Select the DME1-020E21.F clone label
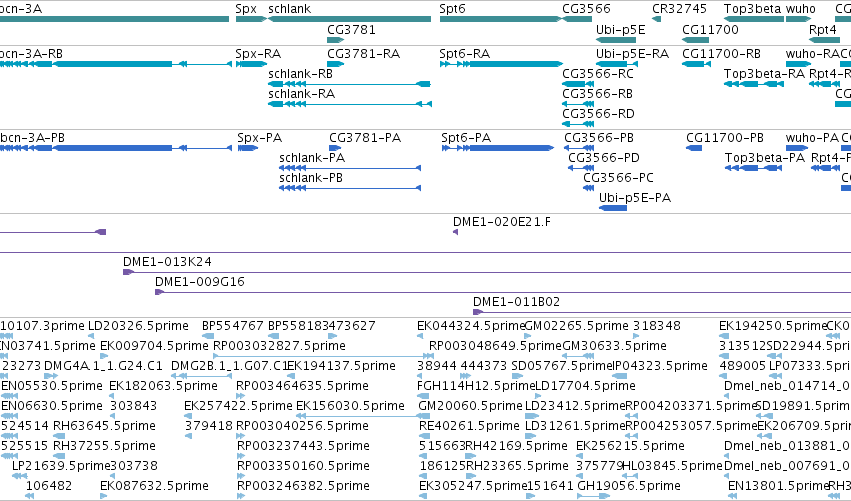Viewport: 851px width, 501px height. tap(502, 222)
